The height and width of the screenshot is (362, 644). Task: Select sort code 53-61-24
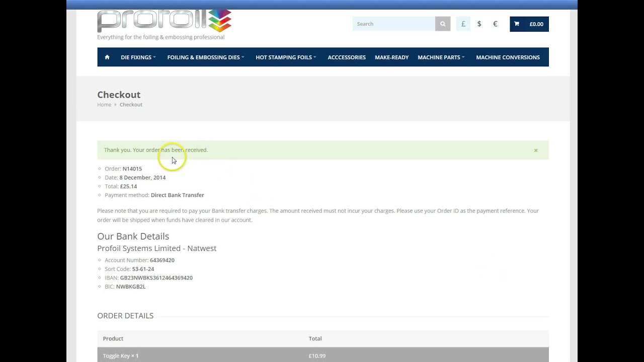pyautogui.click(x=143, y=269)
